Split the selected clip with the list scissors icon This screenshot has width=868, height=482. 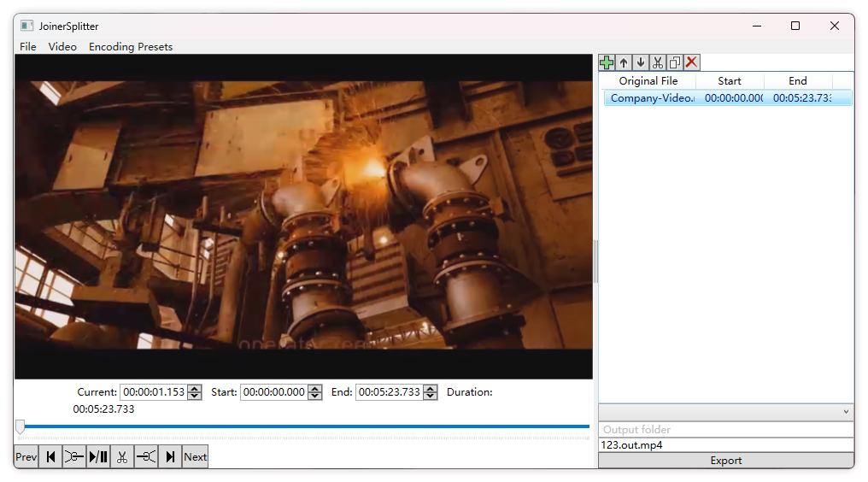coord(658,62)
